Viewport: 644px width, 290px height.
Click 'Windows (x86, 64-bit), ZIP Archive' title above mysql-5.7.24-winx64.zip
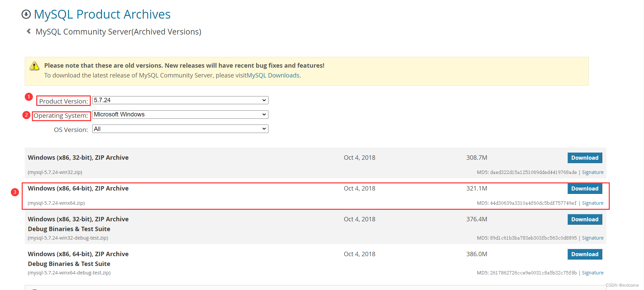78,188
